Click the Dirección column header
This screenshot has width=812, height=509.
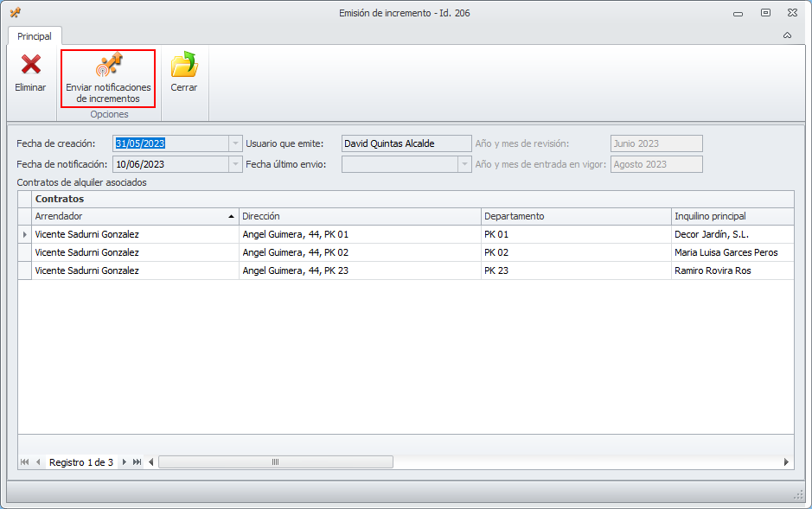point(360,216)
